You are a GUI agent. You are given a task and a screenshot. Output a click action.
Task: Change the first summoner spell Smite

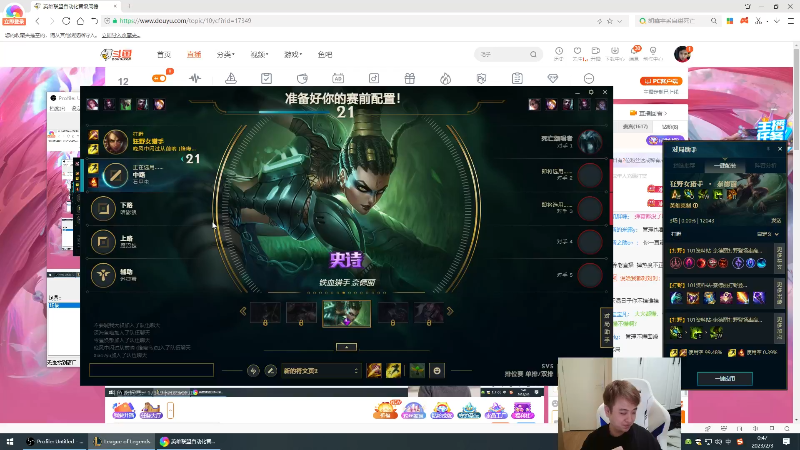[x=374, y=371]
